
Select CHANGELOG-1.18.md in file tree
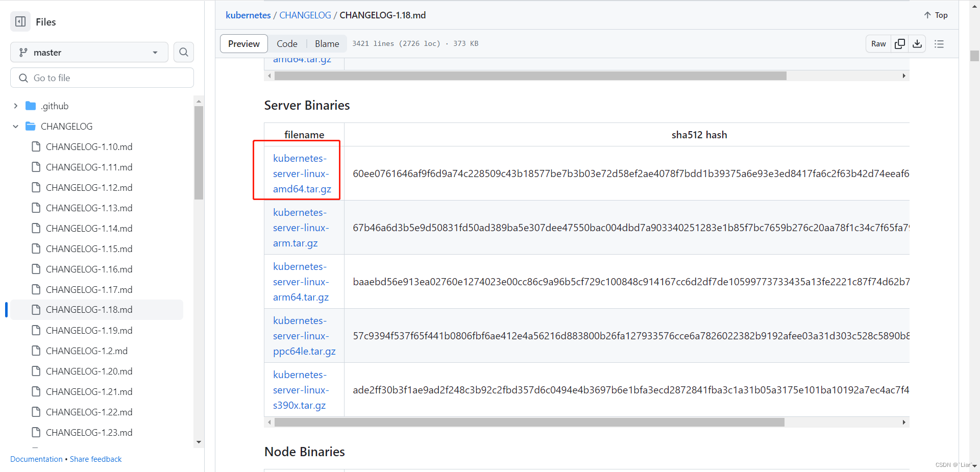pos(96,310)
